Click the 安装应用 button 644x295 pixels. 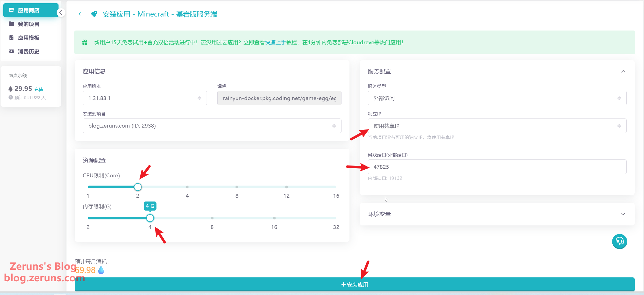pyautogui.click(x=354, y=285)
